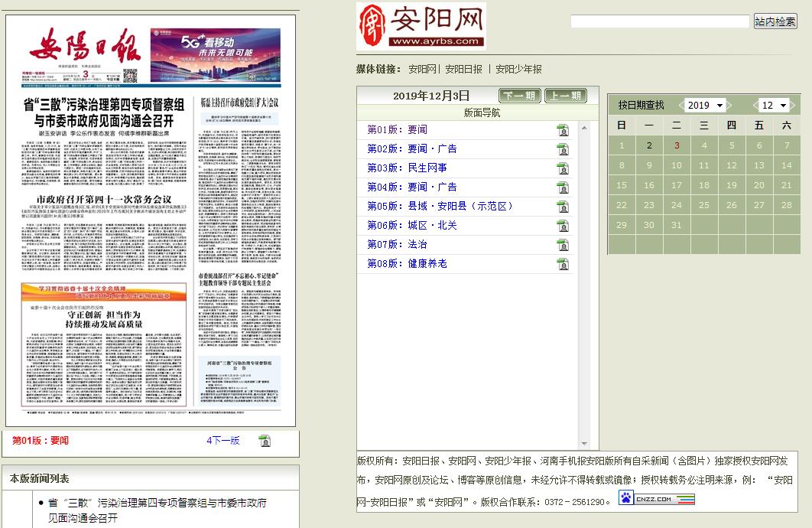Go to previous issue with 上一期
Screen dimensions: 812x528
tap(565, 96)
